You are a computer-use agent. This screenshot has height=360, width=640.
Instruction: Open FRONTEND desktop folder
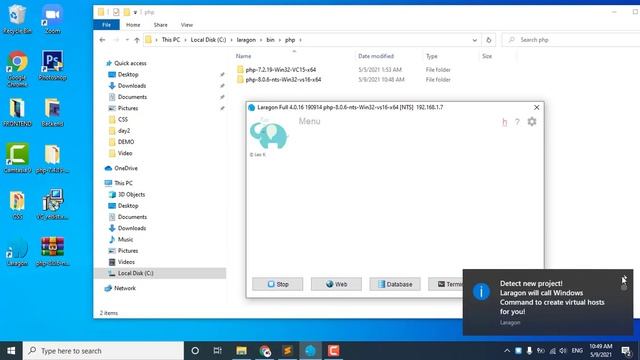click(x=17, y=112)
